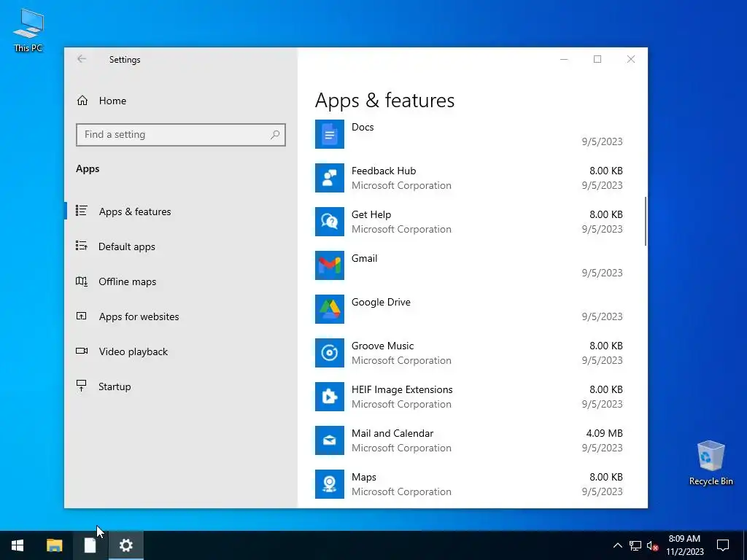Click the Settings gear taskbar button
The height and width of the screenshot is (560, 747).
125,545
